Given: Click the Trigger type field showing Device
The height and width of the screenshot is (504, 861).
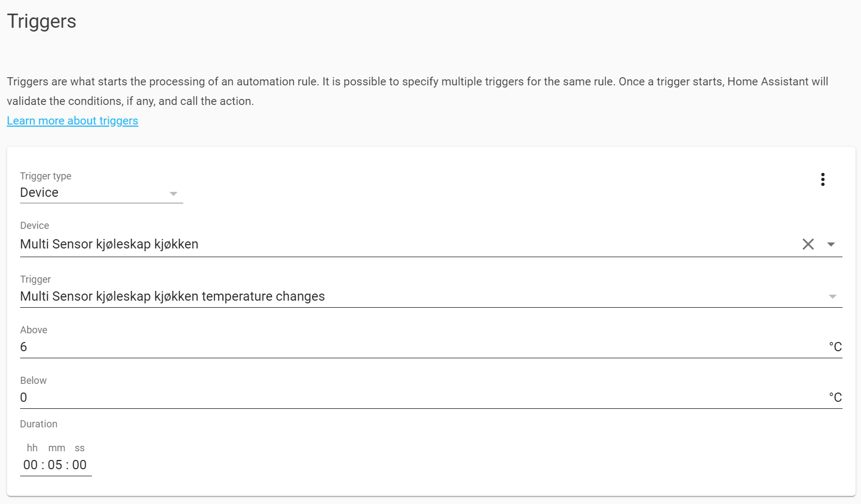Looking at the screenshot, I should 92,193.
